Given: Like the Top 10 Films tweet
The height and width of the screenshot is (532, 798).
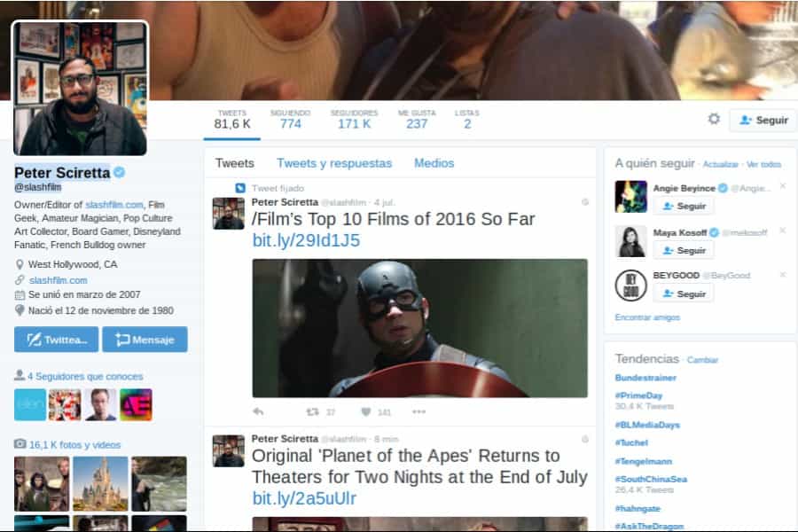Looking at the screenshot, I should [366, 411].
